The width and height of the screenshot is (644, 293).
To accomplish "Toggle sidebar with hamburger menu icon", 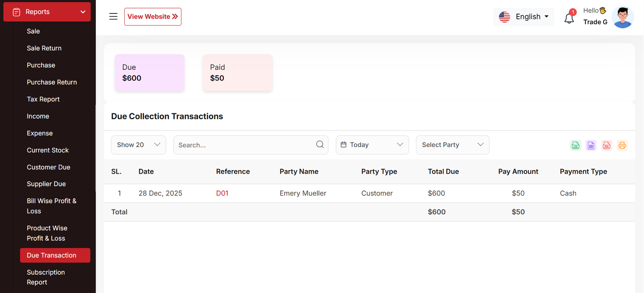I will coord(114,17).
